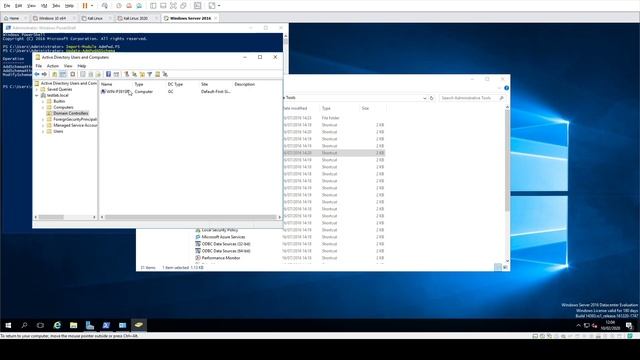
Task: Click the blue Help icon in Active Directory toolbar
Action: 109,74
